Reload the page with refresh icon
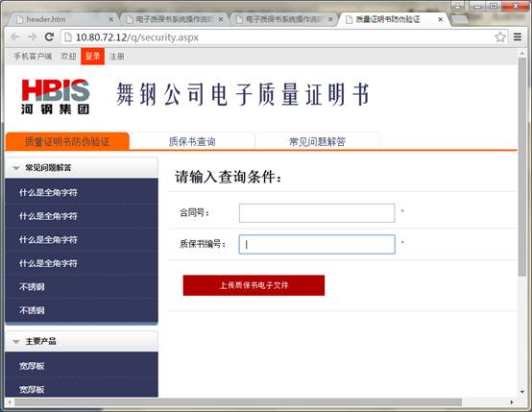532x412 pixels. coord(50,37)
